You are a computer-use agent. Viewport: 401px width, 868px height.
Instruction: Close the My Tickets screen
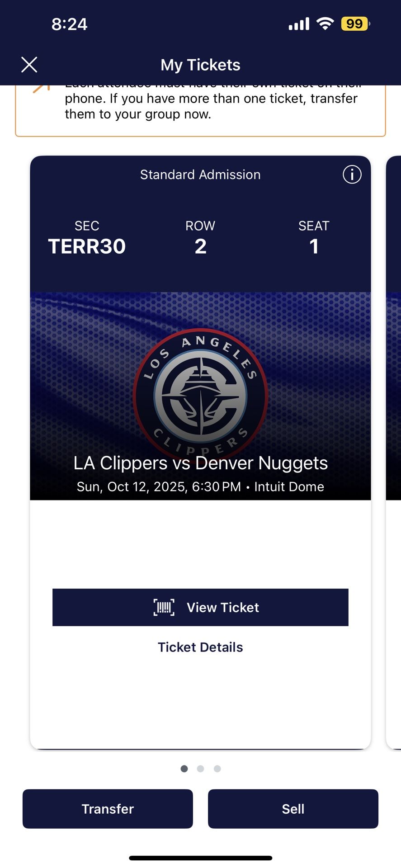click(29, 65)
